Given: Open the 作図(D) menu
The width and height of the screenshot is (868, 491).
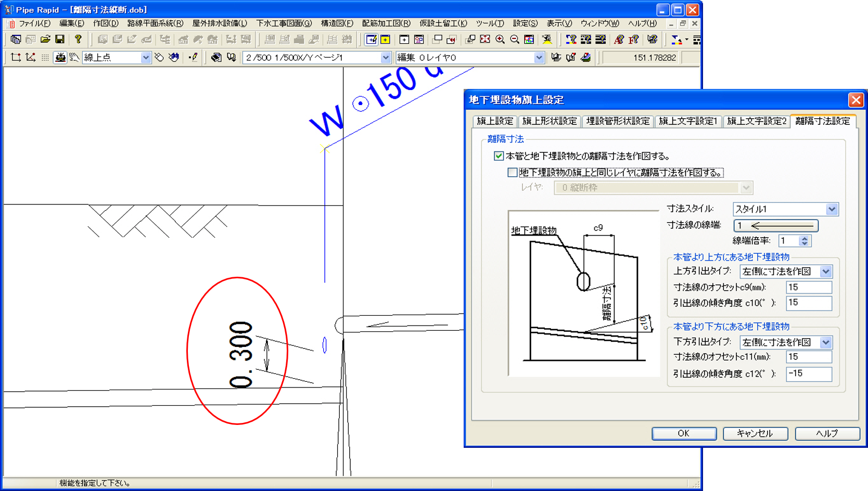Looking at the screenshot, I should click(x=106, y=23).
